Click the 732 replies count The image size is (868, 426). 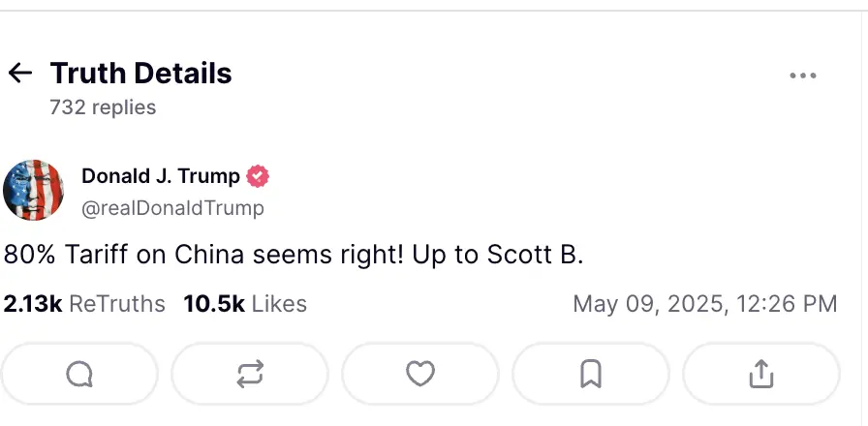point(103,107)
